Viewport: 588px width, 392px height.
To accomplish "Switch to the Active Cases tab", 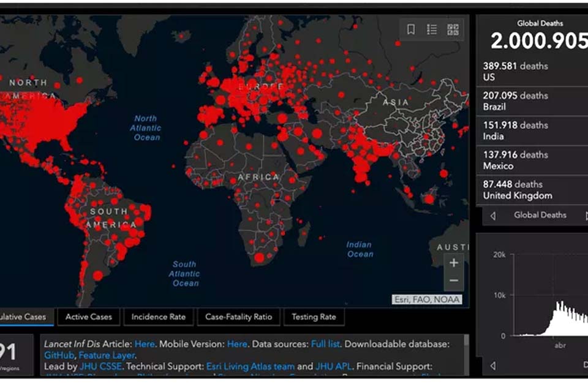I will tap(89, 317).
